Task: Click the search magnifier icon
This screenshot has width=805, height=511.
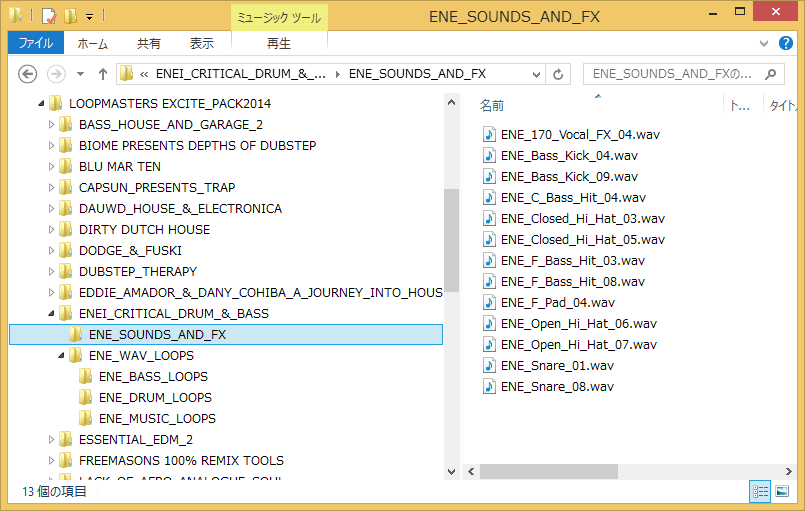Action: 770,74
